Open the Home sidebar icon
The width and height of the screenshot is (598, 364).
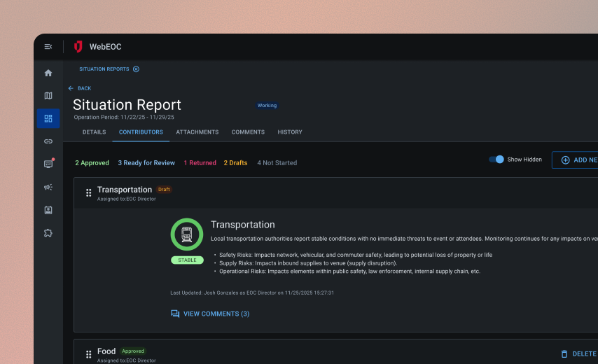point(48,73)
